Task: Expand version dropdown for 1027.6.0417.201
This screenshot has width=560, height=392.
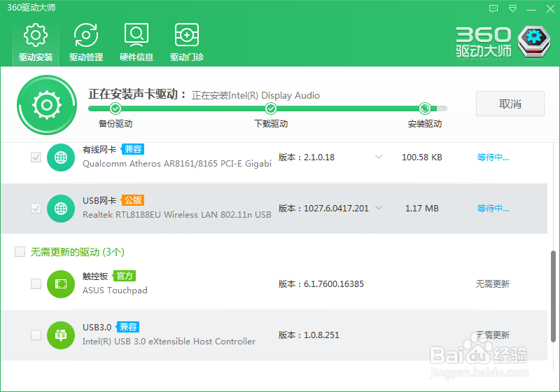Action: click(x=379, y=208)
